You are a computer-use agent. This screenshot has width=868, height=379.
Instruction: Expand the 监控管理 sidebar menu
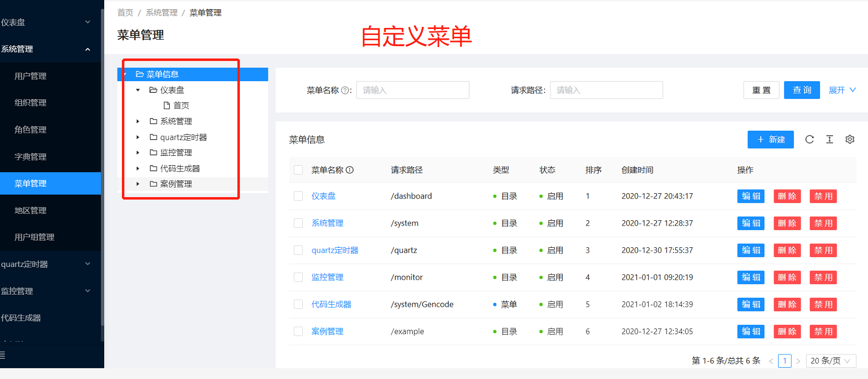[x=50, y=291]
